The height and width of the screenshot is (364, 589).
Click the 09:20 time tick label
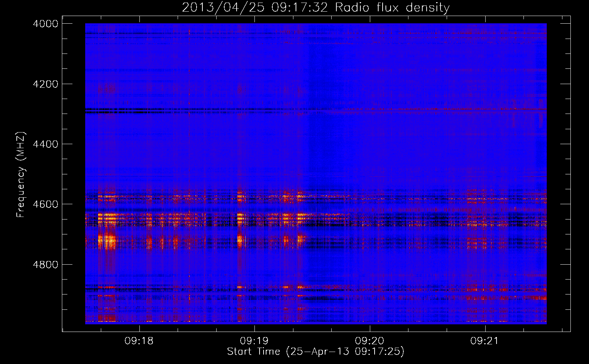coord(369,341)
